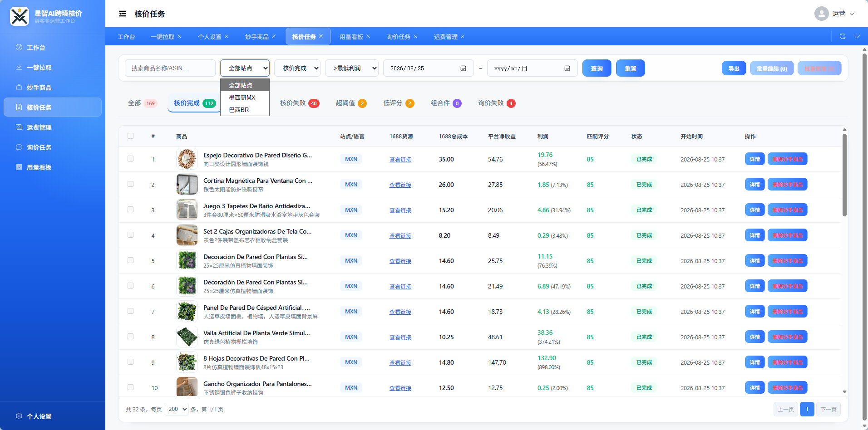The width and height of the screenshot is (868, 430).
Task: Close the 核价任务 tab
Action: (x=321, y=36)
